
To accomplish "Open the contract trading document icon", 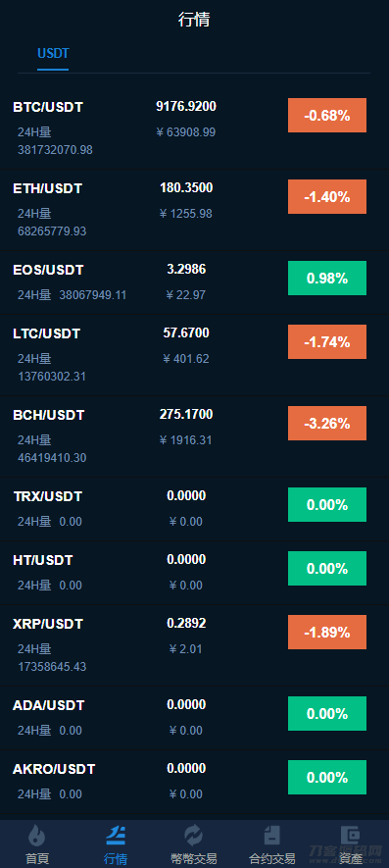I will pyautogui.click(x=271, y=835).
